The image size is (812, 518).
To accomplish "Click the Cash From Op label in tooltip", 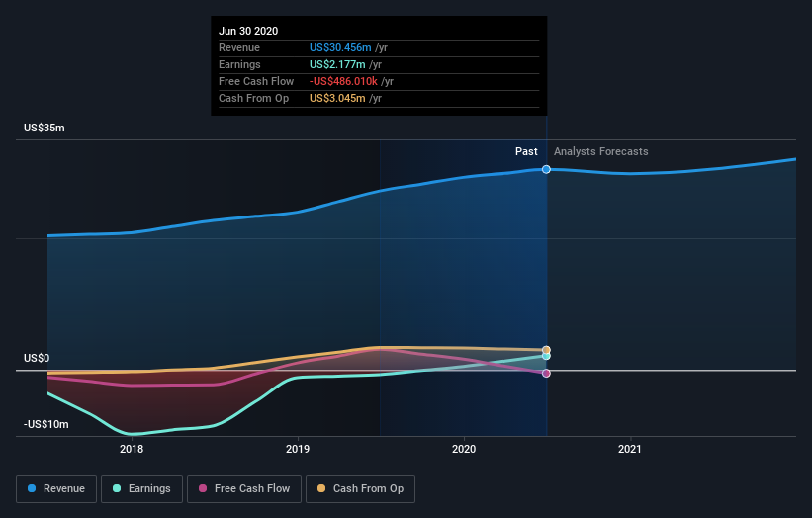I will (x=254, y=98).
